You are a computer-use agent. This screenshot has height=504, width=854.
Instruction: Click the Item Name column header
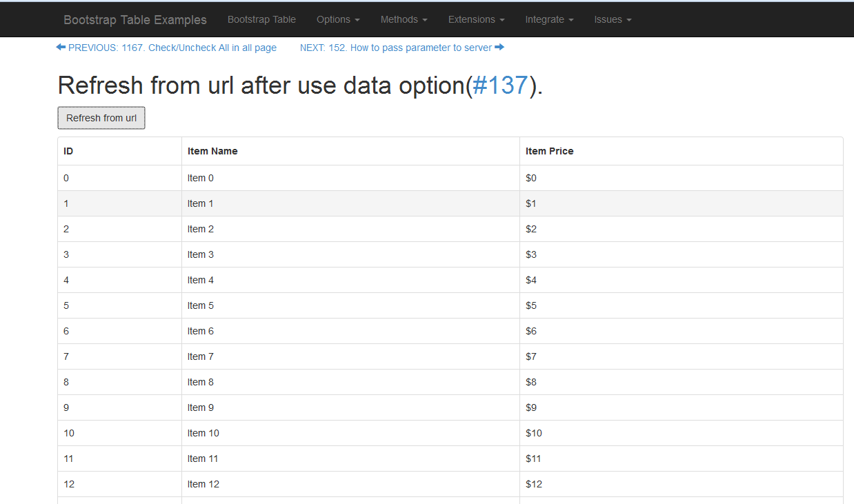click(351, 151)
